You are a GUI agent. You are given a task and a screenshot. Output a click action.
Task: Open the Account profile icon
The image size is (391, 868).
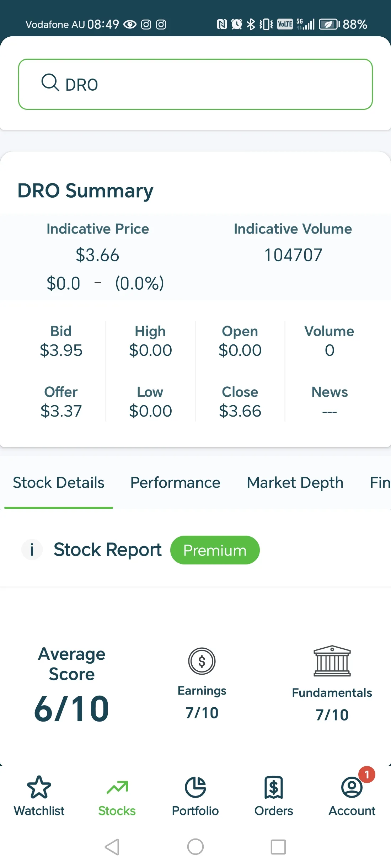(352, 787)
